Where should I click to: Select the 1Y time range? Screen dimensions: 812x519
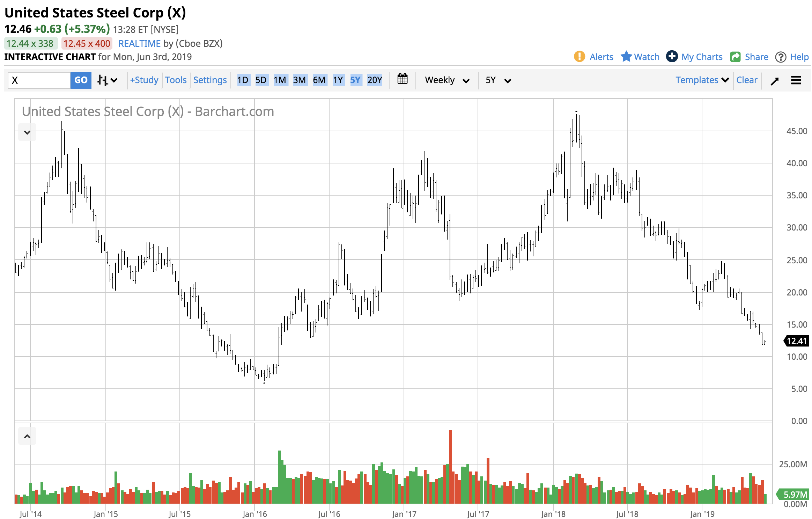click(338, 80)
